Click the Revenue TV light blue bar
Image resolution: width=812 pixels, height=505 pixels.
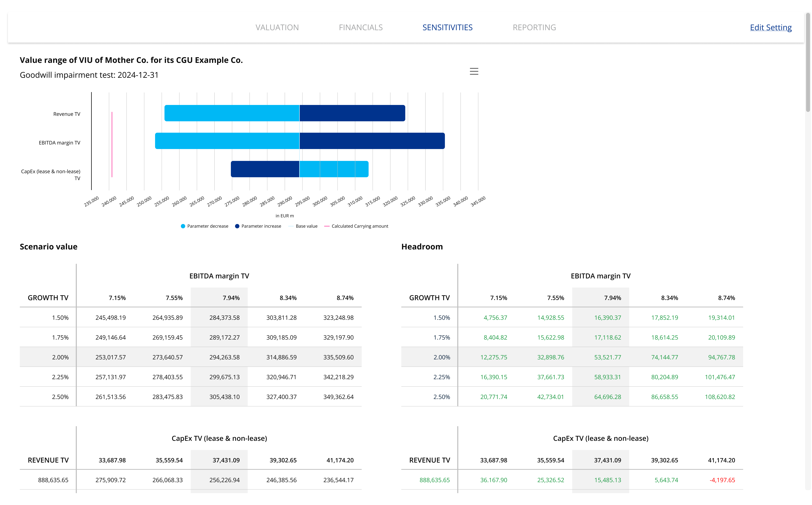[x=232, y=113]
